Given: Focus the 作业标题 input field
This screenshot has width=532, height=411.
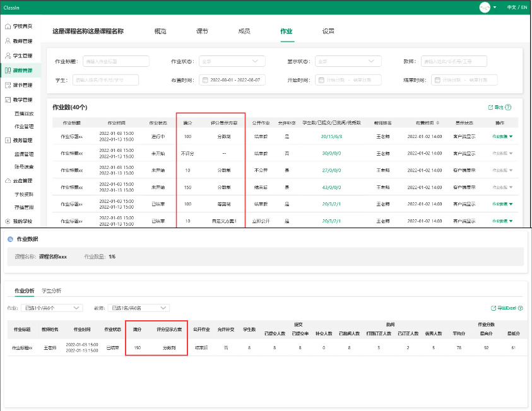Looking at the screenshot, I should pyautogui.click(x=116, y=61).
